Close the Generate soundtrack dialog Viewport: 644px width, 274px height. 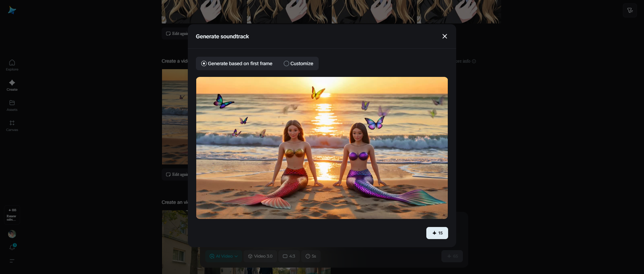pyautogui.click(x=445, y=36)
